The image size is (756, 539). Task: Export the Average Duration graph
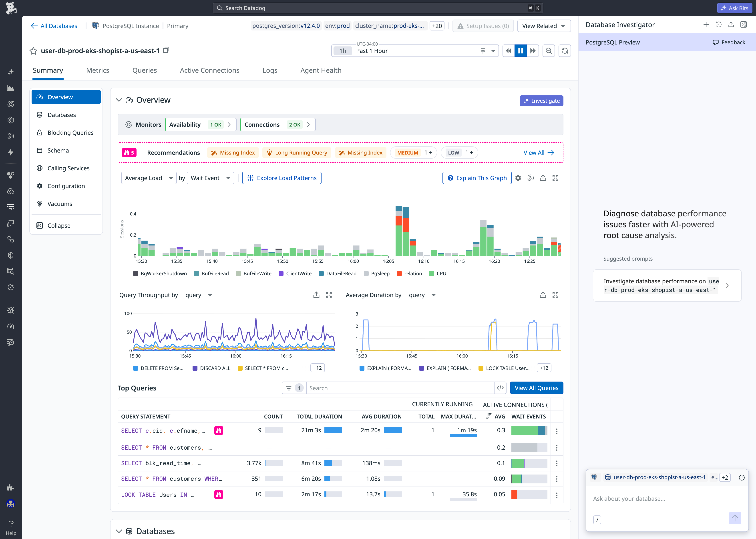[x=543, y=295]
